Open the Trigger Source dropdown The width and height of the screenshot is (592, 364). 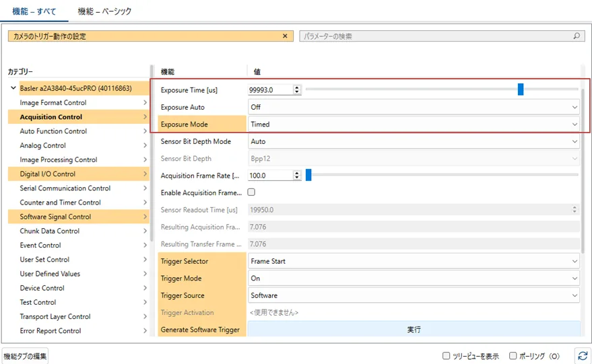coord(414,295)
